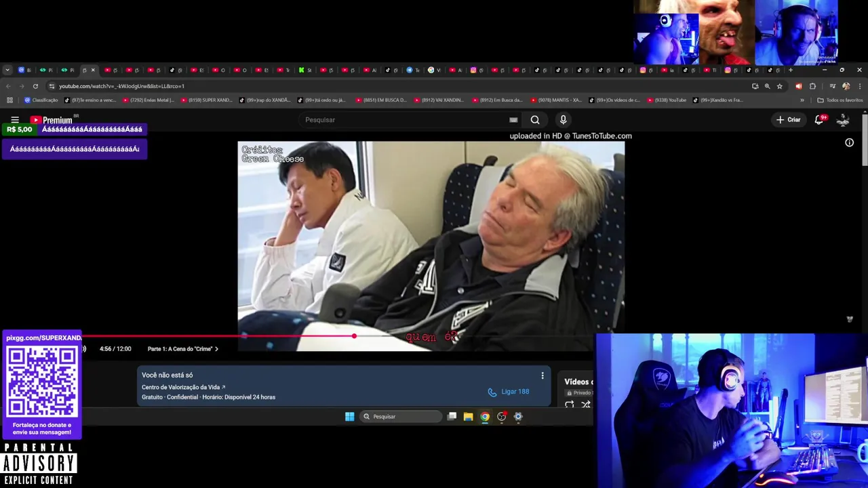Open Todos os favoritos folder
This screenshot has width=868, height=488.
coord(840,100)
